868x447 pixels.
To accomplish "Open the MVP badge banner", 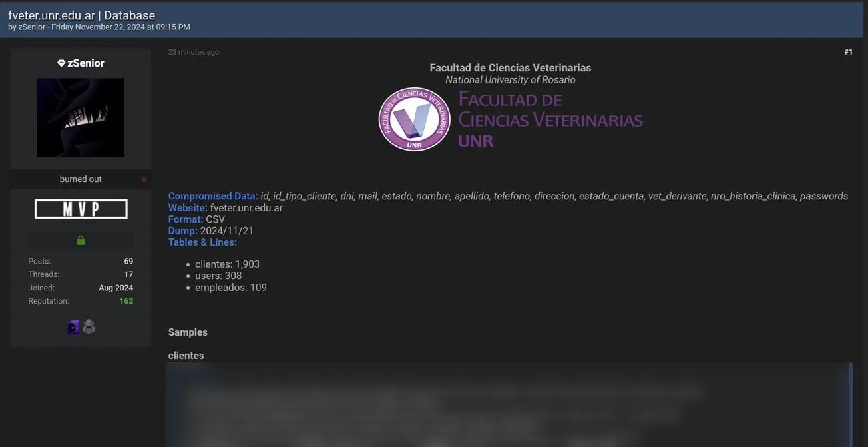I will coord(81,208).
